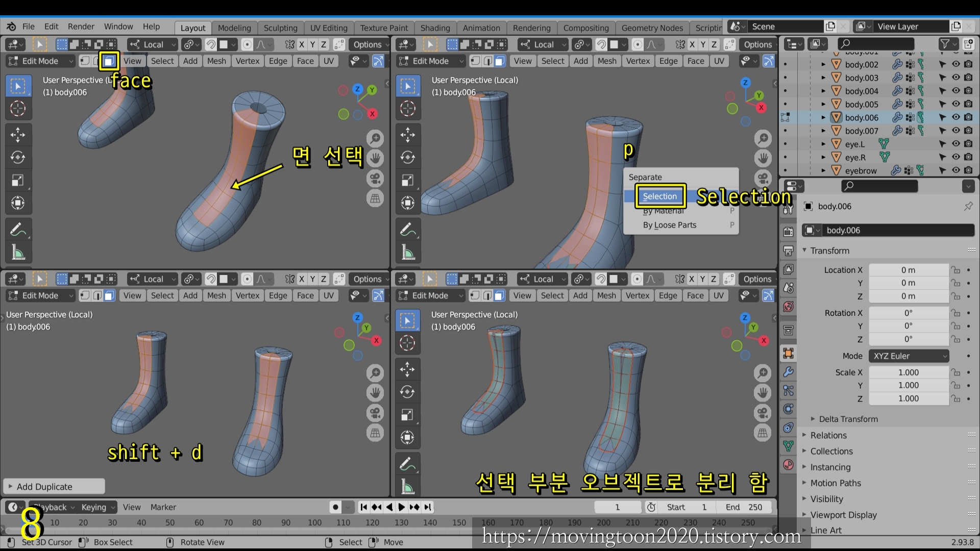Click the Rotation Y value field
The width and height of the screenshot is (980, 551).
click(x=909, y=326)
